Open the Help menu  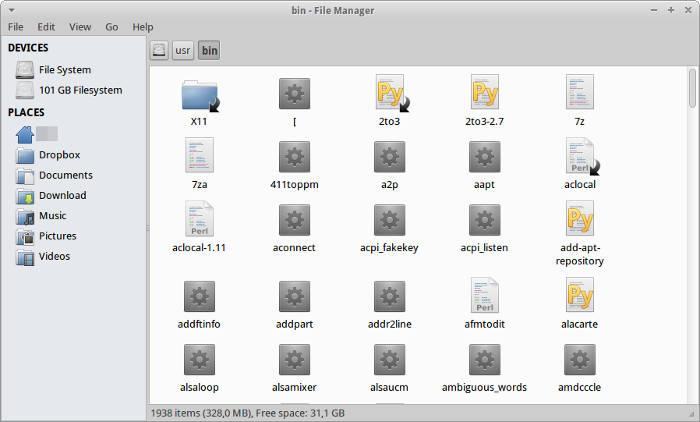click(x=143, y=27)
